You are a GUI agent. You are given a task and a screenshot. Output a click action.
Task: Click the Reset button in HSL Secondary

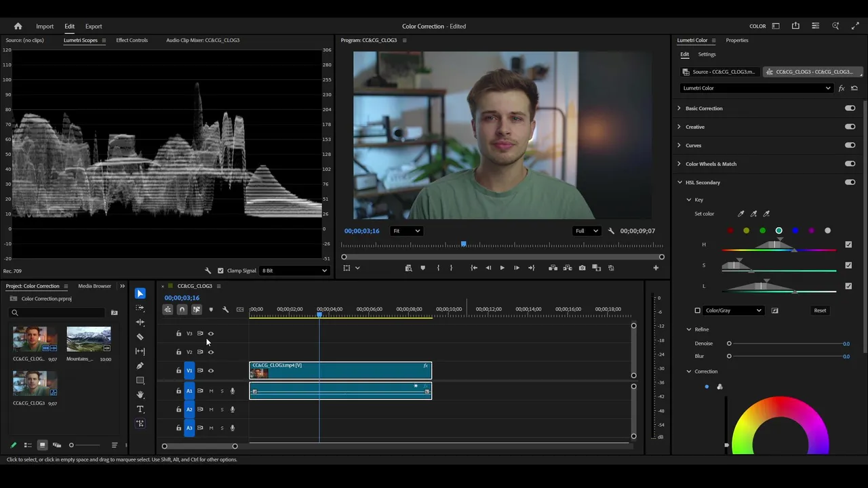[820, 310]
